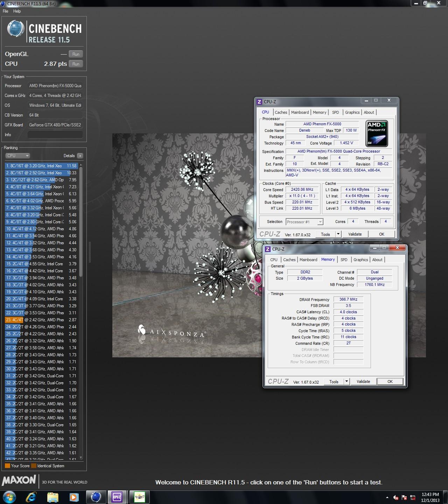Select ranking entry 1 with score 11.58
This screenshot has width=448, height=504.
coord(41,166)
